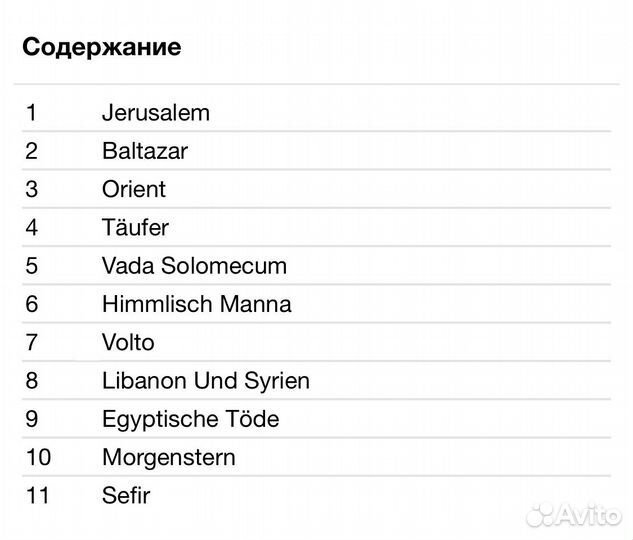Click track number 10
The height and width of the screenshot is (540, 633).
tap(37, 458)
